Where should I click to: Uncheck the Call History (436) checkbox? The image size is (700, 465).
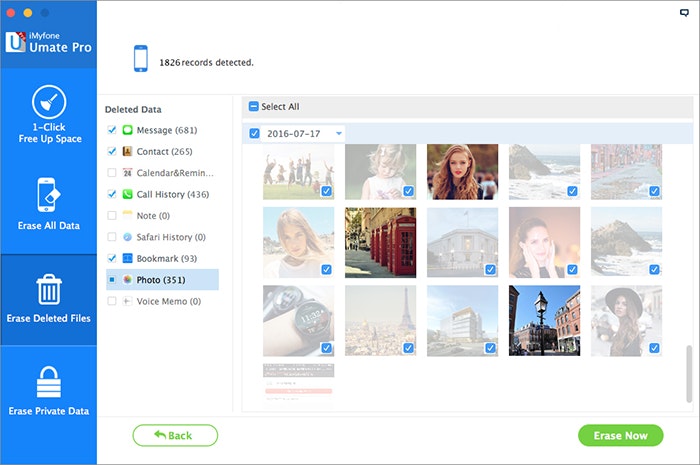pos(112,194)
